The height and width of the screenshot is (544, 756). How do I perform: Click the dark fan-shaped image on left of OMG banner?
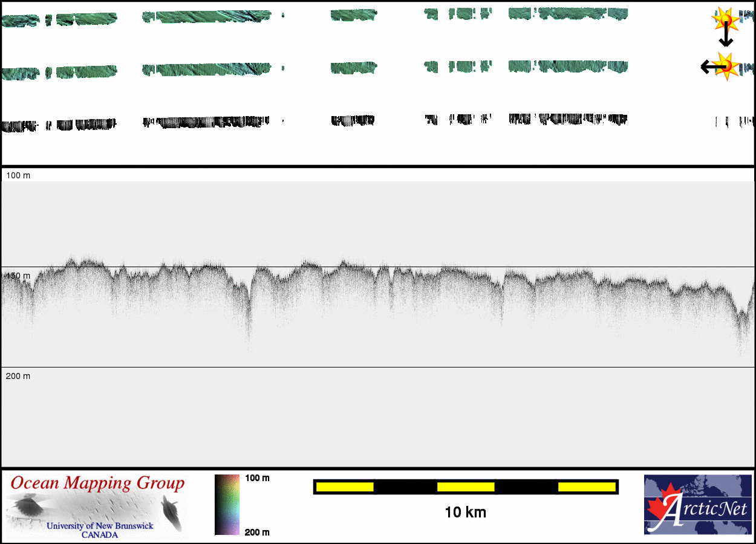[28, 507]
